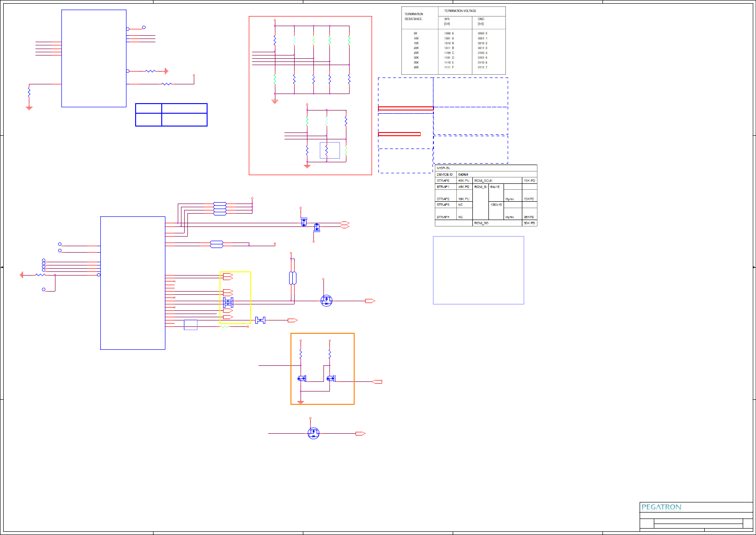Select the "35K" termination resistance row label
This screenshot has width=756, height=535.
point(416,62)
